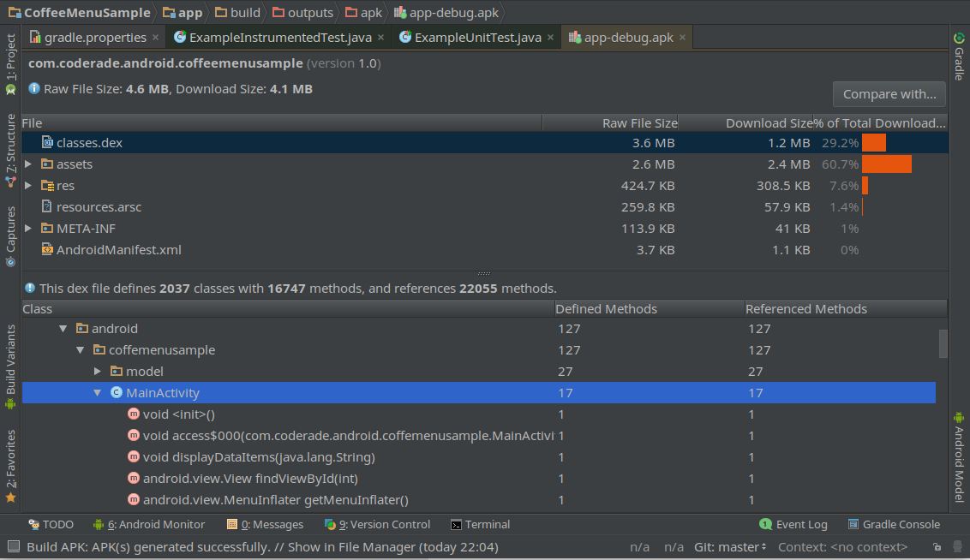Open the Captures tool window
Screen dimensions: 970x560
pyautogui.click(x=10, y=236)
